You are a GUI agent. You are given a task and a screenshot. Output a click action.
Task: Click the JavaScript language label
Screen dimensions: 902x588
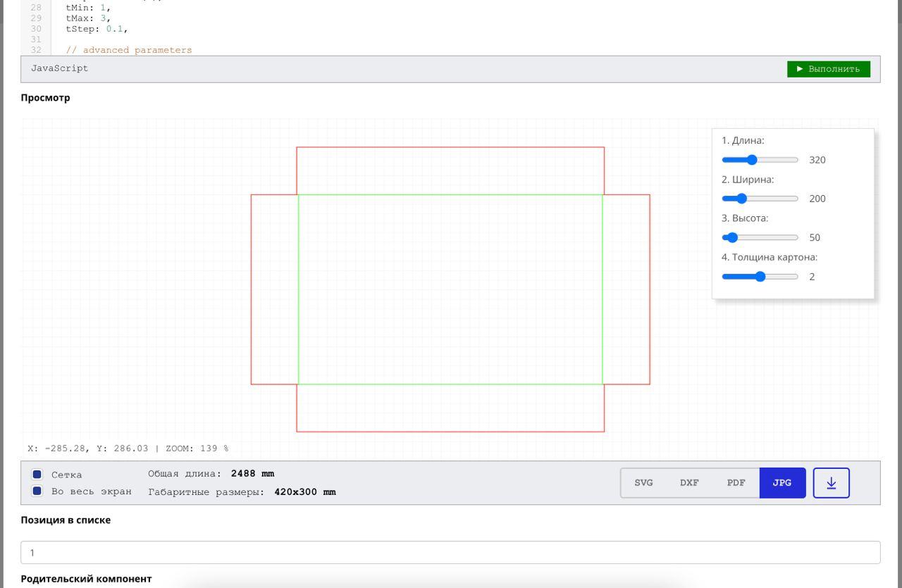coord(60,68)
